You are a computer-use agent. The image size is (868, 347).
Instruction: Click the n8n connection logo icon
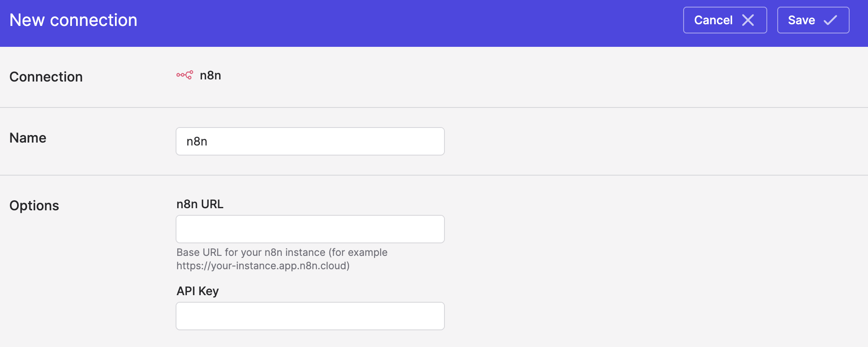click(184, 75)
